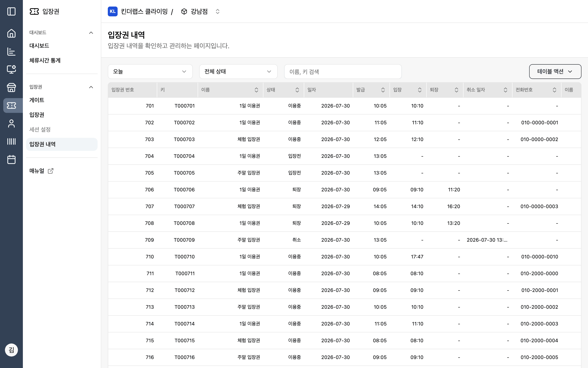Open the home icon in left rail
The image size is (588, 368).
tap(11, 33)
